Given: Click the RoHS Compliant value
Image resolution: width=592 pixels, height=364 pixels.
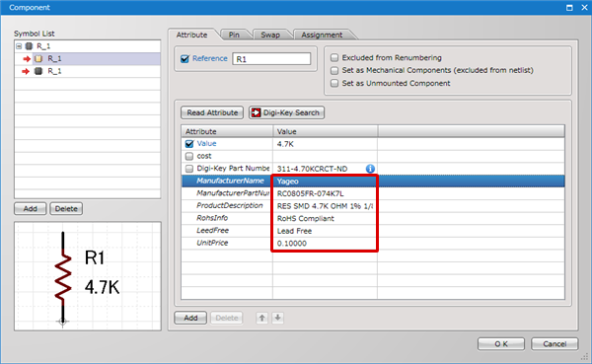Looking at the screenshot, I should (x=306, y=218).
